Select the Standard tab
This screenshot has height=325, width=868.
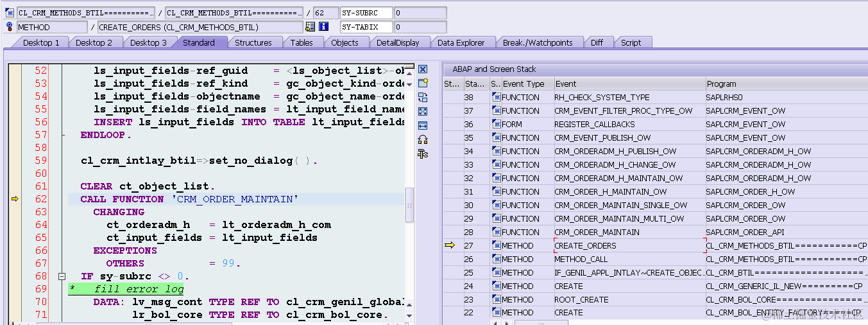point(199,42)
